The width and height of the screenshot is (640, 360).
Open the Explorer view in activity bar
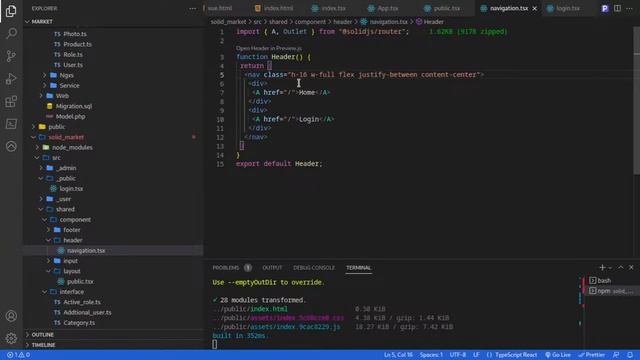point(11,11)
